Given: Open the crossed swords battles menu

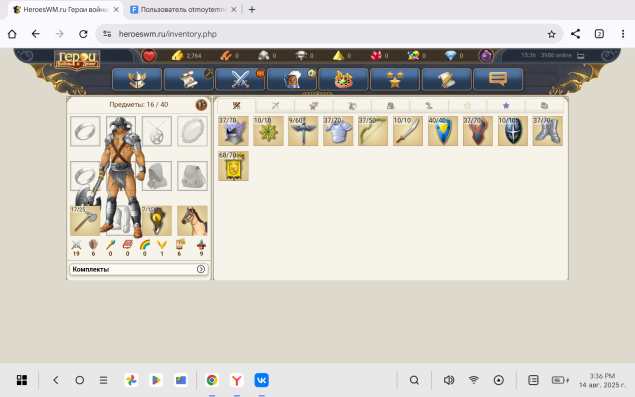Looking at the screenshot, I should coord(240,79).
